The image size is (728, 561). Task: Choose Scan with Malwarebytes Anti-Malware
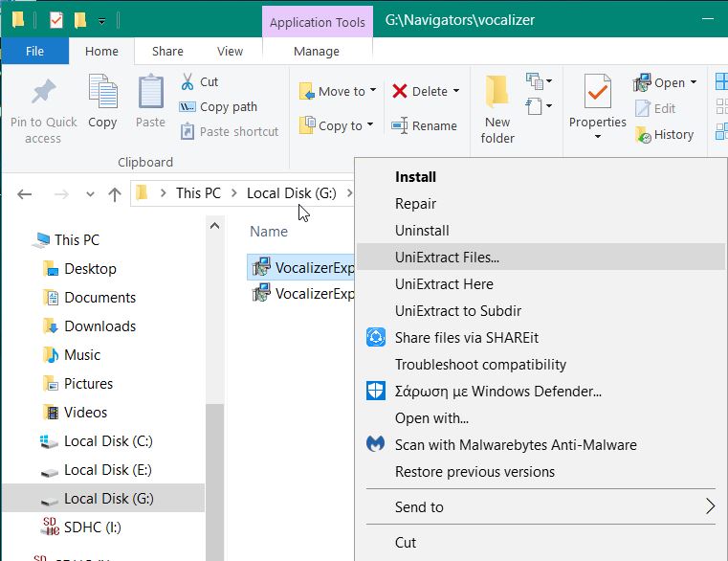516,444
